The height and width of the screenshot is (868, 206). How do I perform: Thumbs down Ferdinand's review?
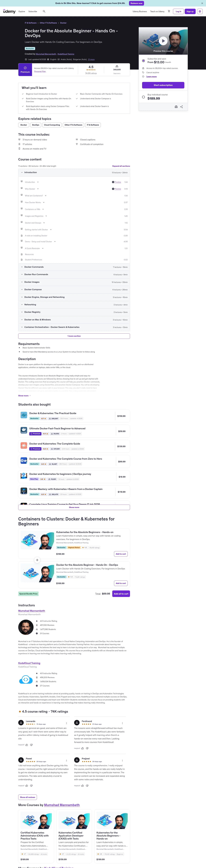tap(87, 748)
